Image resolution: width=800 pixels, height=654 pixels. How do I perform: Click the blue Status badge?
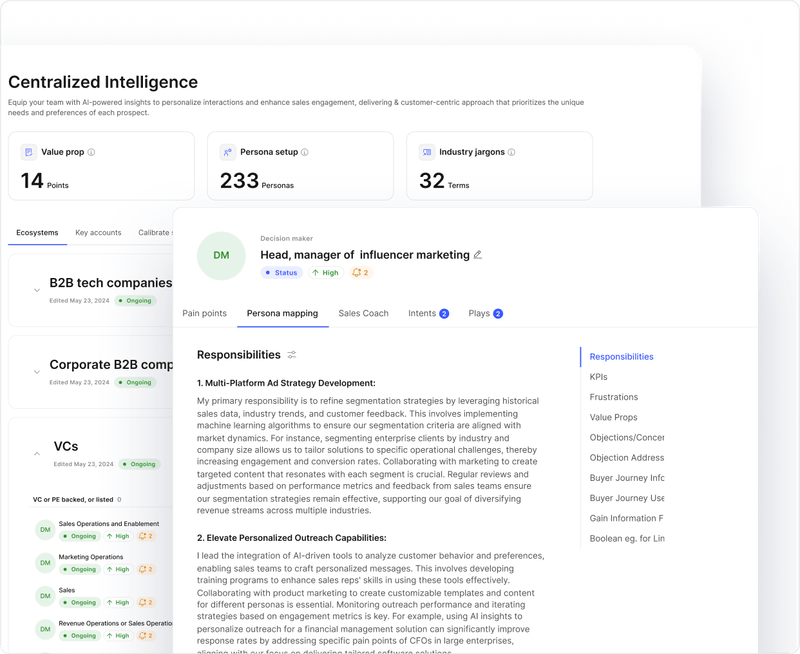pyautogui.click(x=282, y=272)
